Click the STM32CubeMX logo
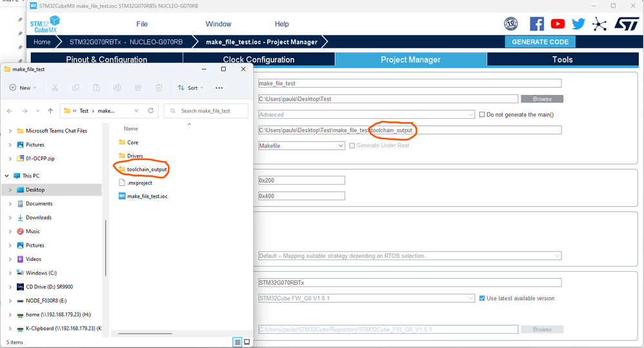The image size is (644, 348). (45, 25)
